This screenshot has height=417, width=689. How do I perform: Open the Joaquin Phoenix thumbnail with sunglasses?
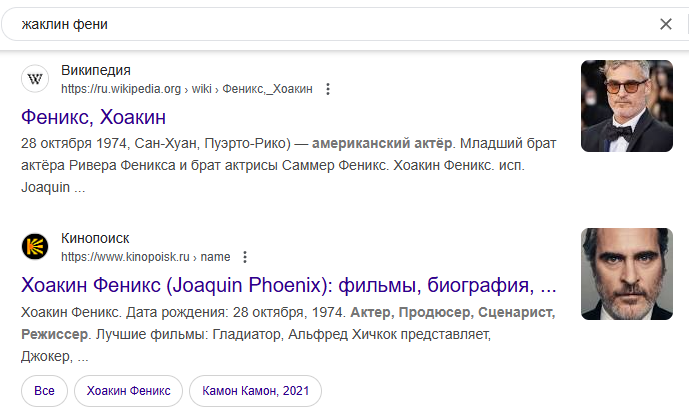(x=627, y=106)
